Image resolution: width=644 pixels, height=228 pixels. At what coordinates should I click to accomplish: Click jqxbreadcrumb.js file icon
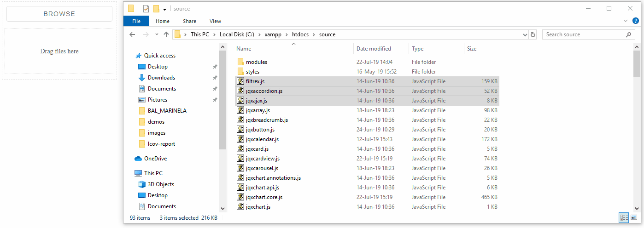[240, 120]
